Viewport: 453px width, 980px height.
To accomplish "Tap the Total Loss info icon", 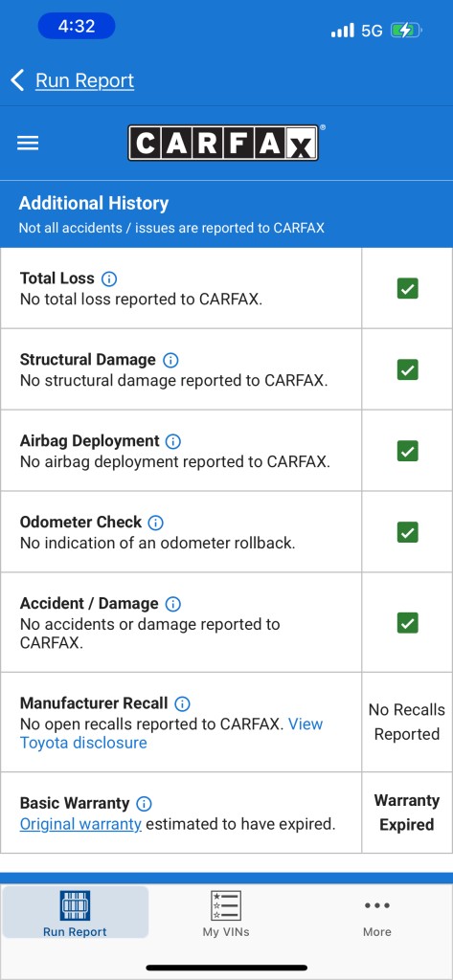I will (x=109, y=278).
